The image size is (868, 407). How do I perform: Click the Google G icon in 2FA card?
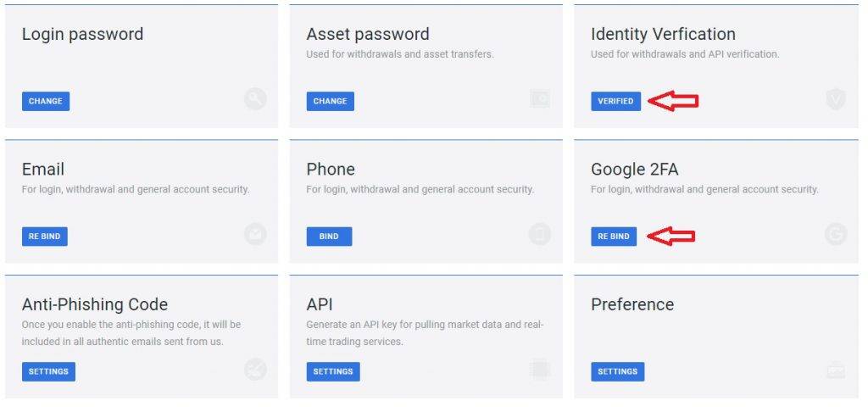pyautogui.click(x=836, y=234)
